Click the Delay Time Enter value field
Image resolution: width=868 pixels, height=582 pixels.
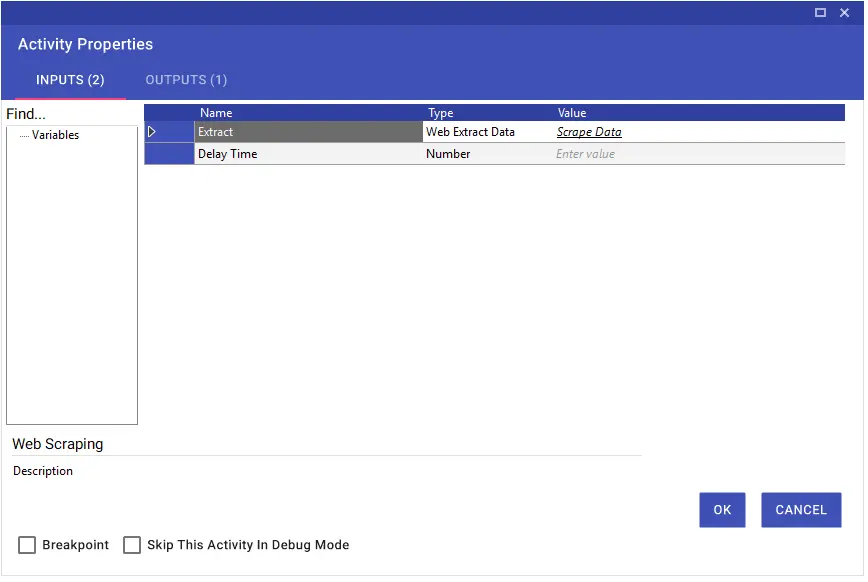[x=700, y=154]
